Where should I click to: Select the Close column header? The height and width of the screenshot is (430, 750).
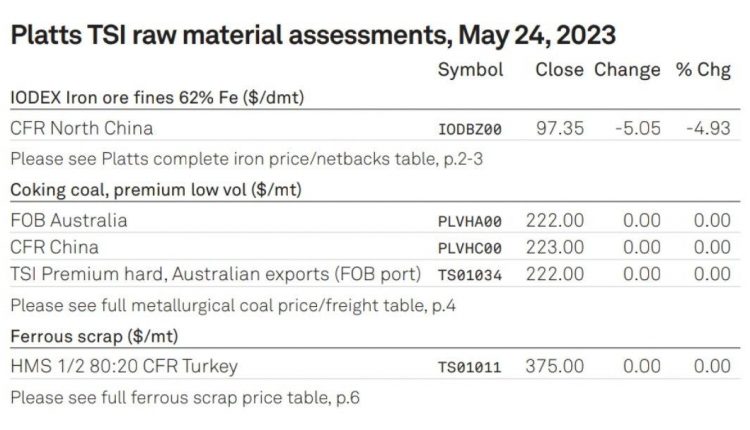click(x=559, y=69)
